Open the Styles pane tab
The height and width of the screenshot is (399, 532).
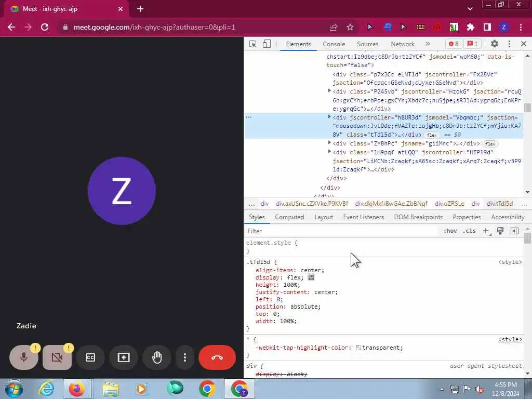(x=257, y=217)
